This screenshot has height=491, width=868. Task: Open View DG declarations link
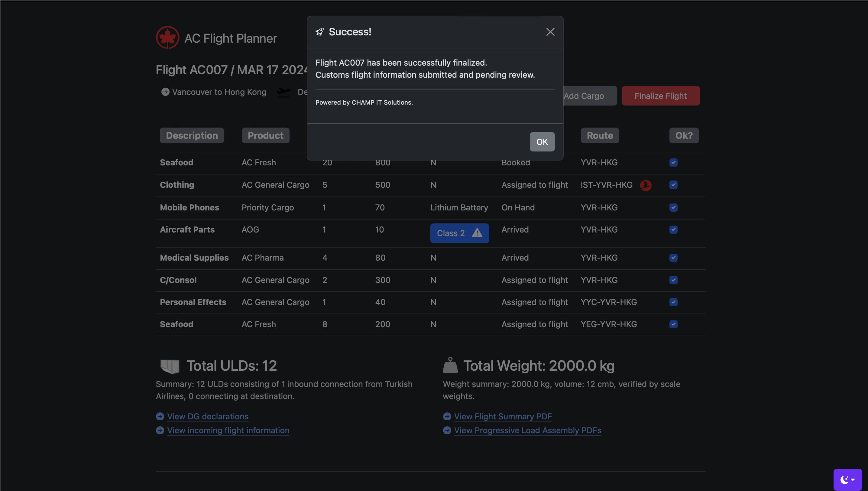208,417
